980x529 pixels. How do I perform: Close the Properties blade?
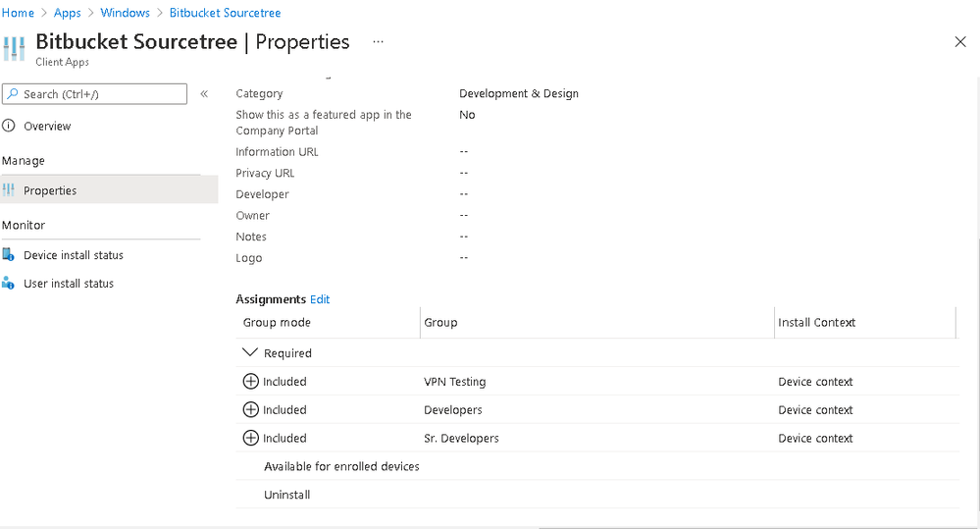[x=960, y=41]
